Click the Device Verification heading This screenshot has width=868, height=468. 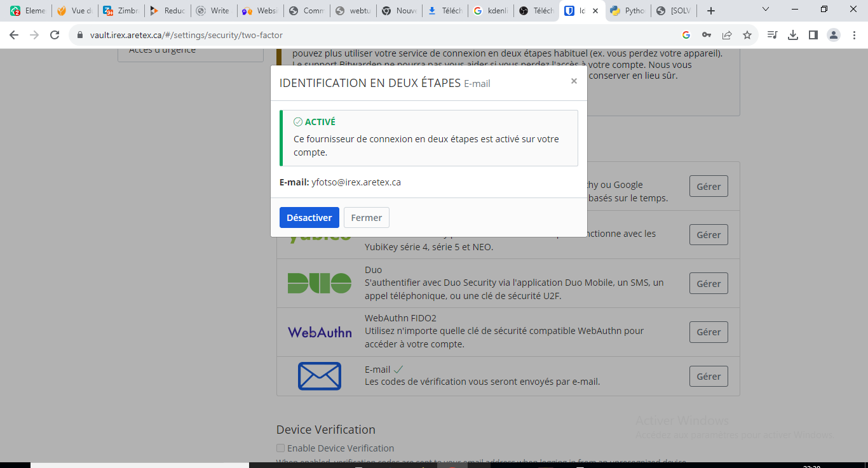point(326,429)
